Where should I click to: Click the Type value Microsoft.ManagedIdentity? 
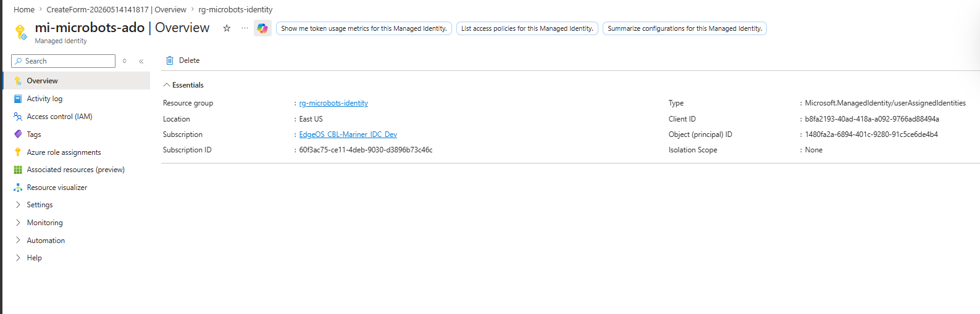885,103
